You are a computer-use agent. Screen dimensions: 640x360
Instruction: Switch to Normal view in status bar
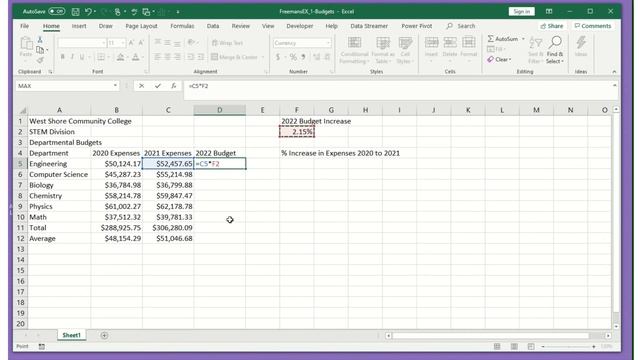click(497, 346)
